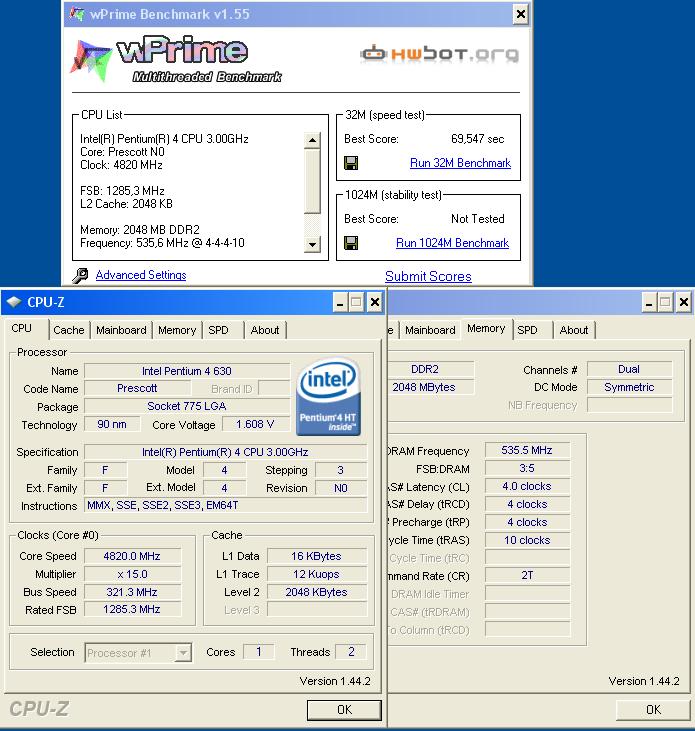695x731 pixels.
Task: Switch to the Cache tab in CPU-Z
Action: [69, 330]
